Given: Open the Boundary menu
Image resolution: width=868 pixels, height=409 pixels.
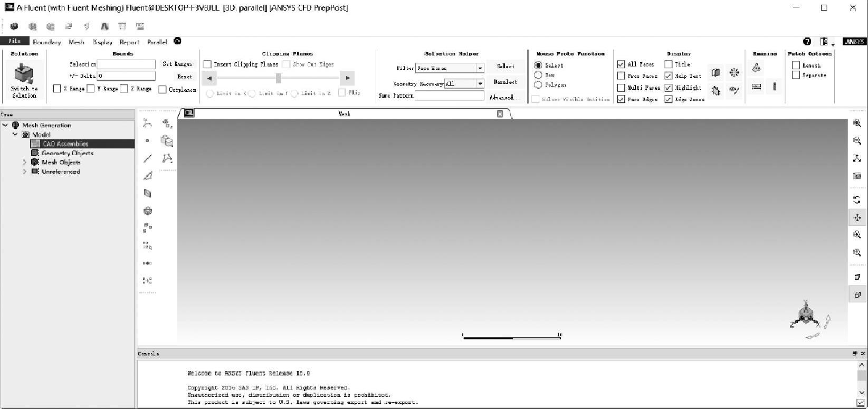Looking at the screenshot, I should (x=47, y=42).
